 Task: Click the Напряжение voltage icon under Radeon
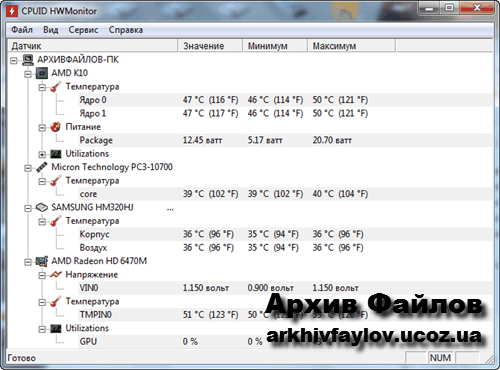pyautogui.click(x=55, y=275)
